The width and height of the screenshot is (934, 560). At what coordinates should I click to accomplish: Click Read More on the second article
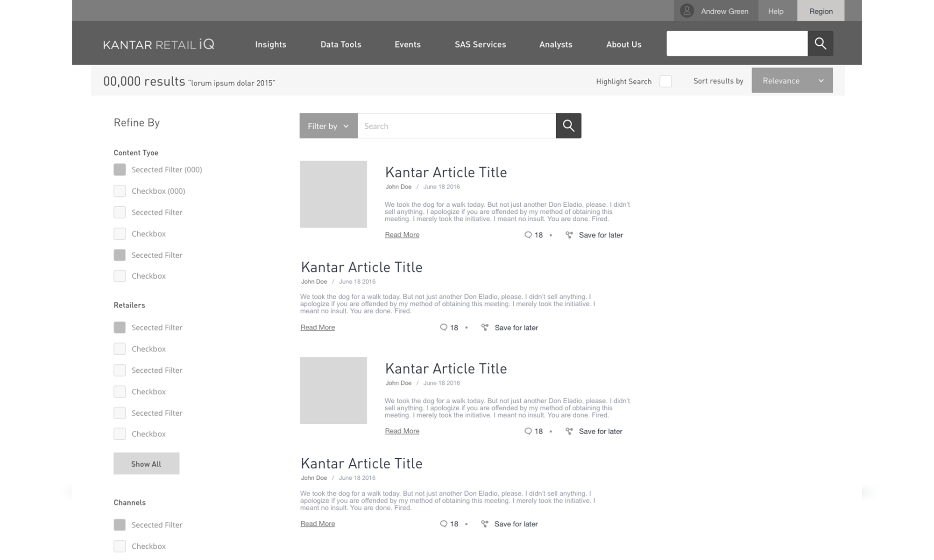pyautogui.click(x=318, y=328)
